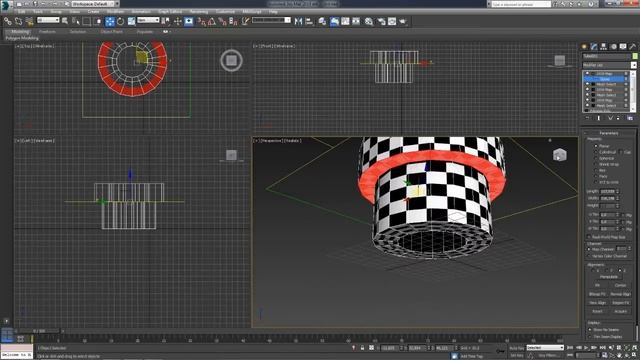
Task: Select Spherical mapping radio button
Action: tap(596, 158)
